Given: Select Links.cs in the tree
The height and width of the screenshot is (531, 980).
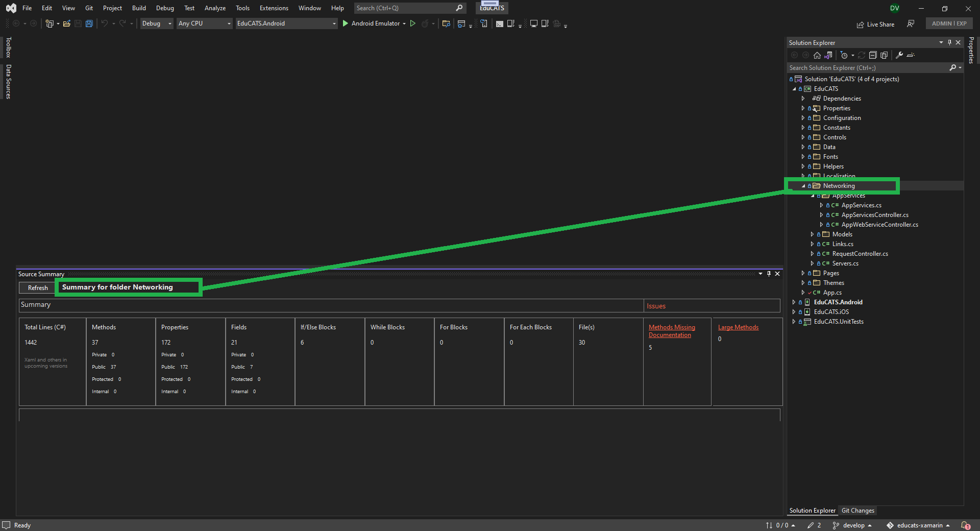Looking at the screenshot, I should pyautogui.click(x=843, y=244).
